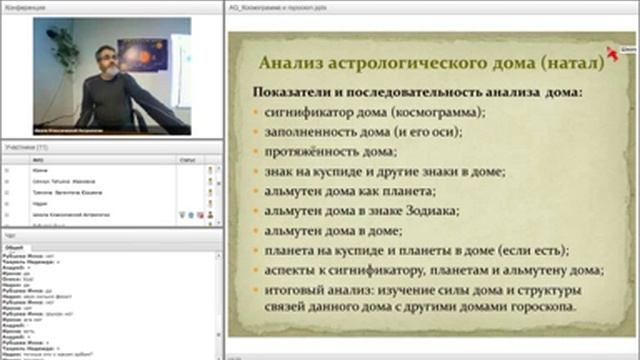Sort participants by Статус column header

click(191, 160)
